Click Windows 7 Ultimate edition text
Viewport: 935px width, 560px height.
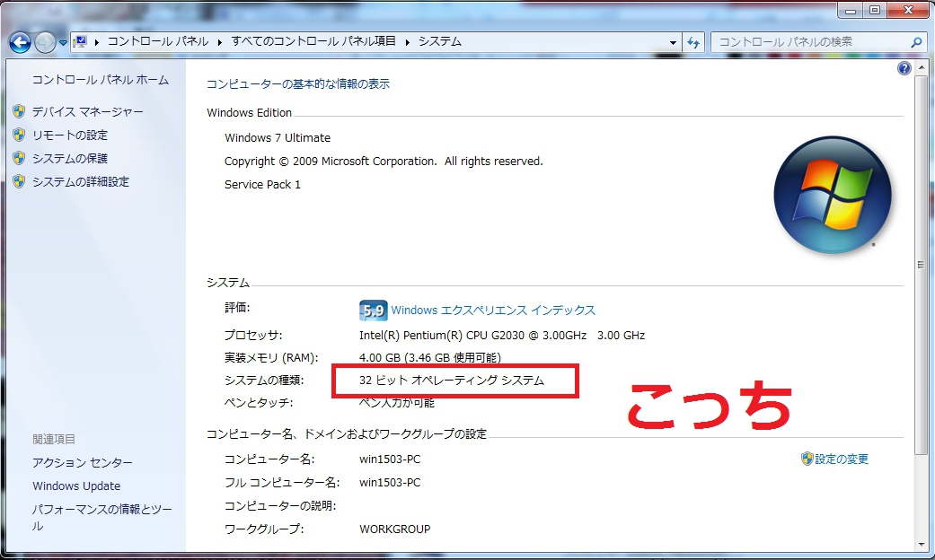[x=278, y=137]
